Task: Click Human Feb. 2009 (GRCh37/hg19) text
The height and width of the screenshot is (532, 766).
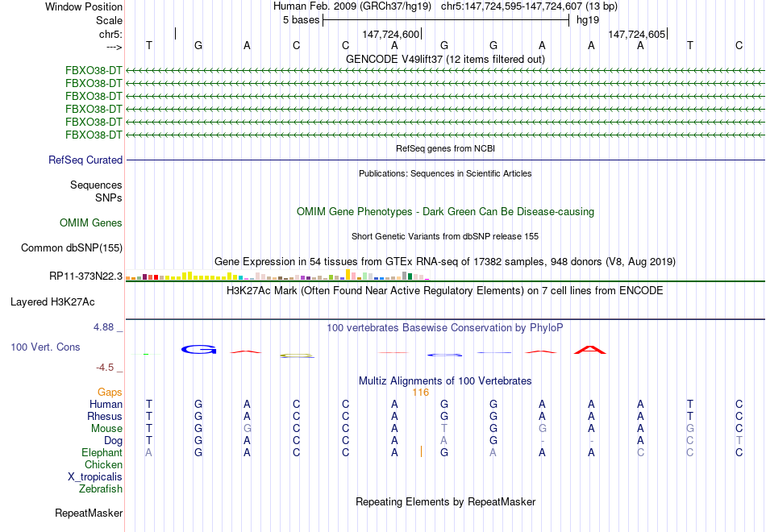Action: 352,6
